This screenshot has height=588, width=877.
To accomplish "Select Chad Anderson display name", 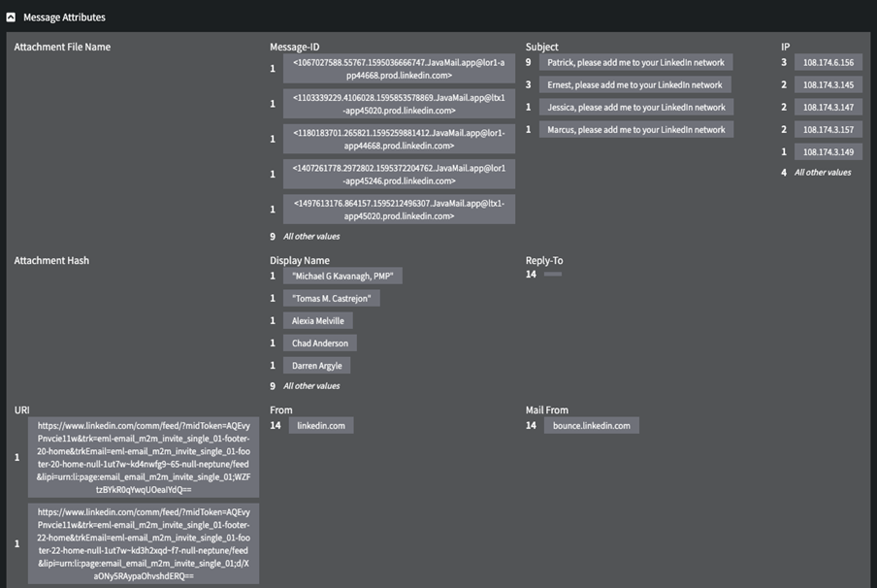I will (x=320, y=343).
